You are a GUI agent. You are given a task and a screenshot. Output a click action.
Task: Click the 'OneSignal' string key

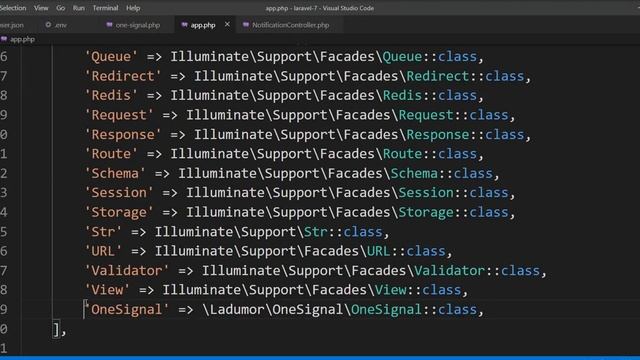127,309
